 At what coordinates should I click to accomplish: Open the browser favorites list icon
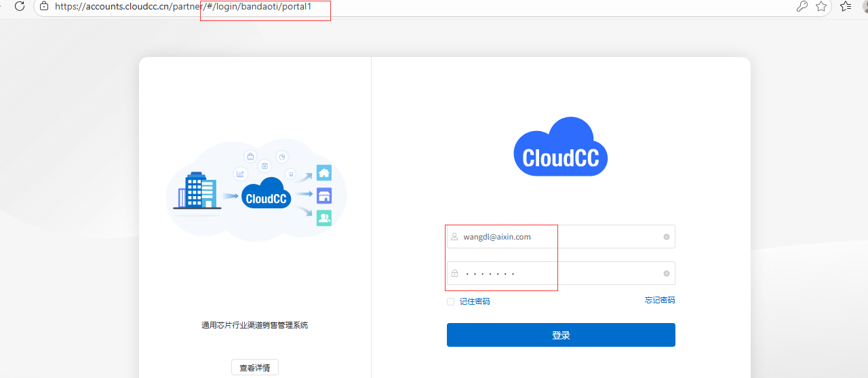pos(845,6)
